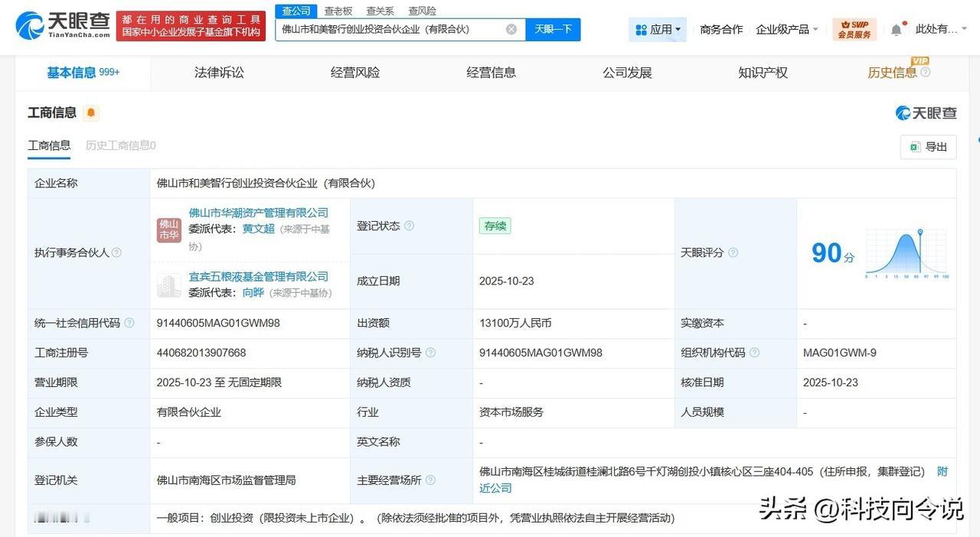The width and height of the screenshot is (980, 537).
Task: Click the 天眼评分 score curve chart
Action: [906, 252]
